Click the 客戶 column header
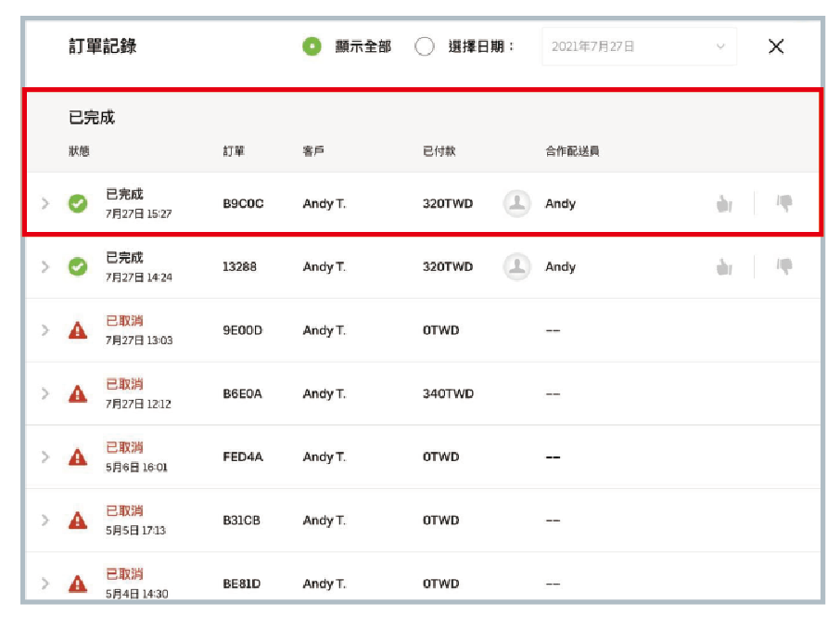Screen dimensions: 840x617 (x=313, y=151)
